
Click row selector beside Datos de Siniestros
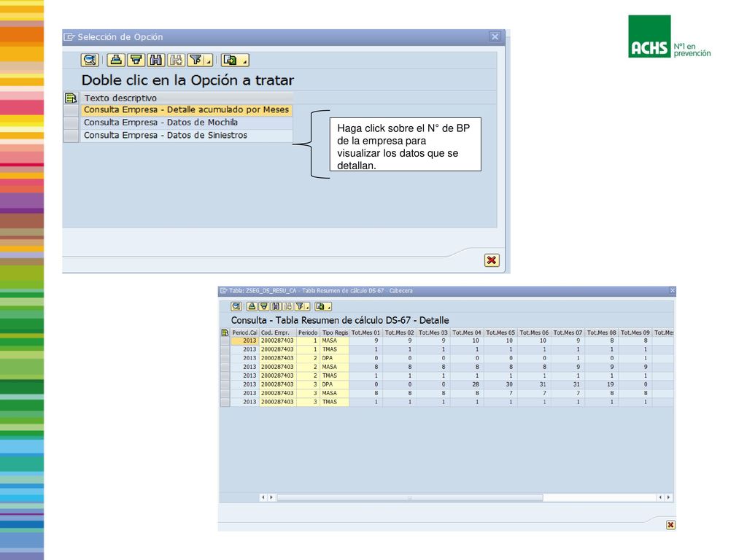[x=71, y=136]
